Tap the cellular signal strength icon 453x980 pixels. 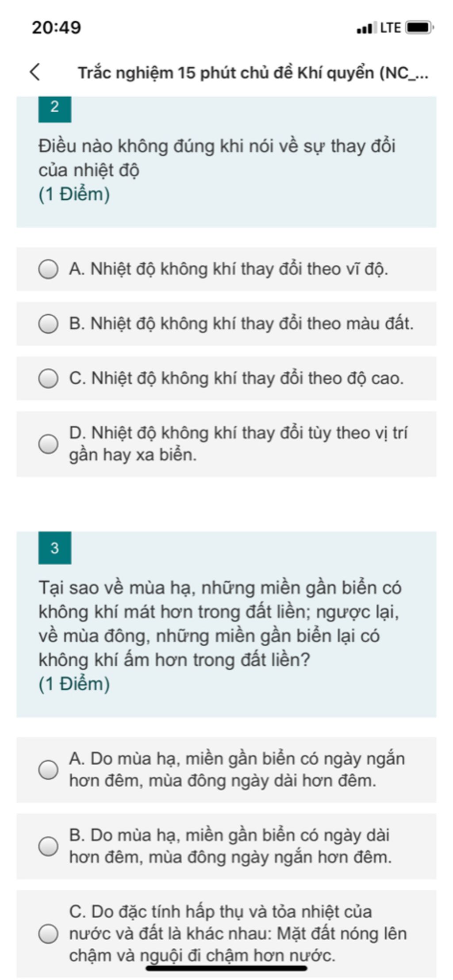(x=366, y=28)
